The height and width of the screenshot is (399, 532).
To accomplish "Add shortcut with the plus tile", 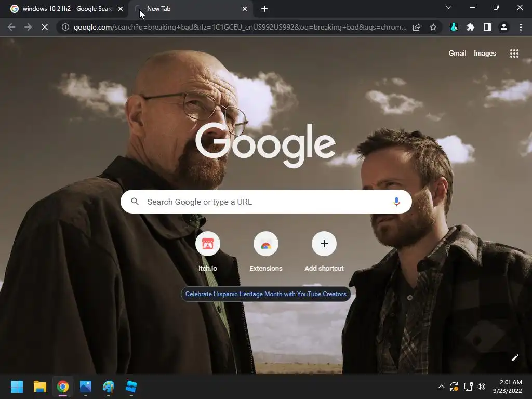I will [324, 244].
